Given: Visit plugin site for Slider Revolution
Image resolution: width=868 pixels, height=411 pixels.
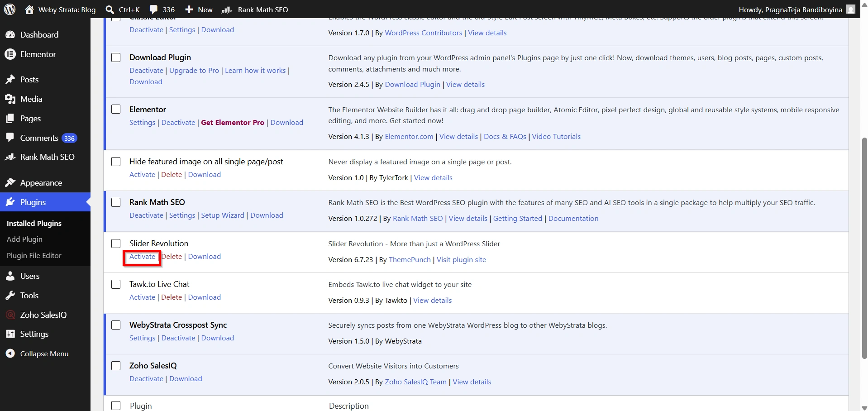Looking at the screenshot, I should 461,260.
